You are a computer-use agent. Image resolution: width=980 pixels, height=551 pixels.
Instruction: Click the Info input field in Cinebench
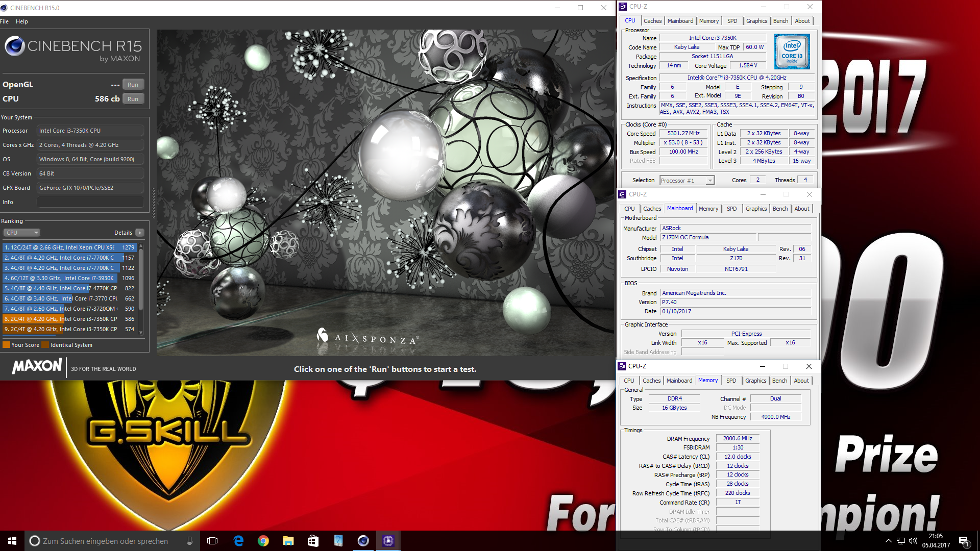[x=90, y=202]
